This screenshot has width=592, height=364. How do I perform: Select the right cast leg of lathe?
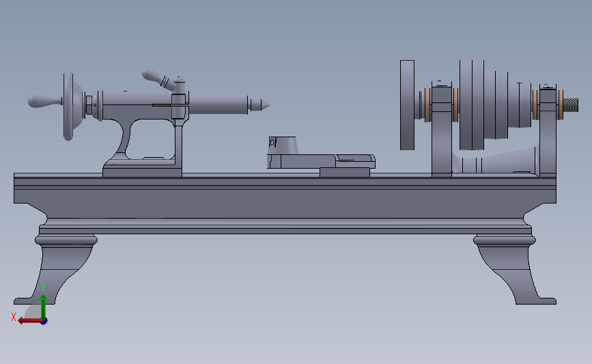516,269
